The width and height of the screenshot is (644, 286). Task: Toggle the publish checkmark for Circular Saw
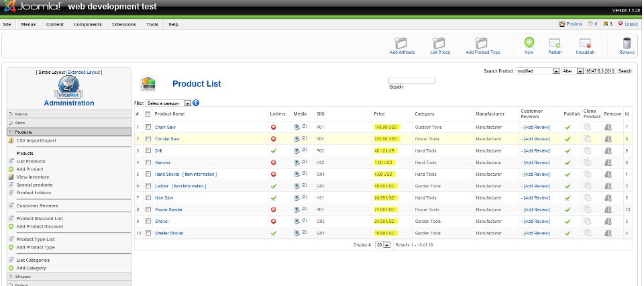(x=568, y=138)
